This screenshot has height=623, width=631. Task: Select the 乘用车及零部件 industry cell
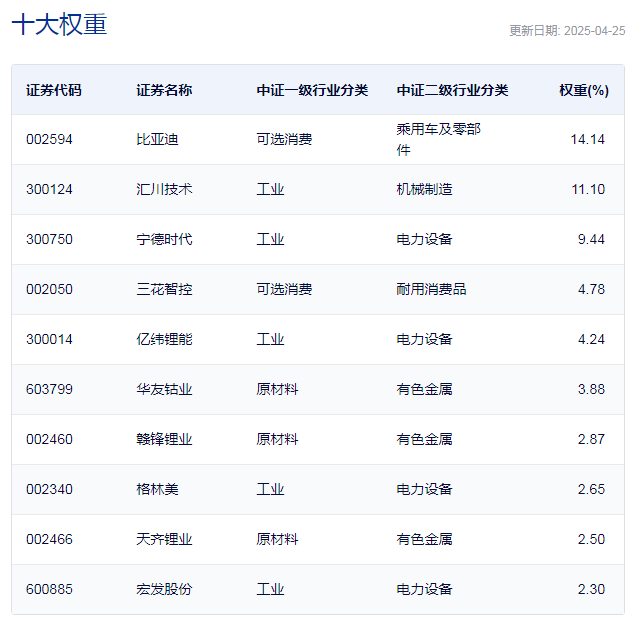(438, 140)
